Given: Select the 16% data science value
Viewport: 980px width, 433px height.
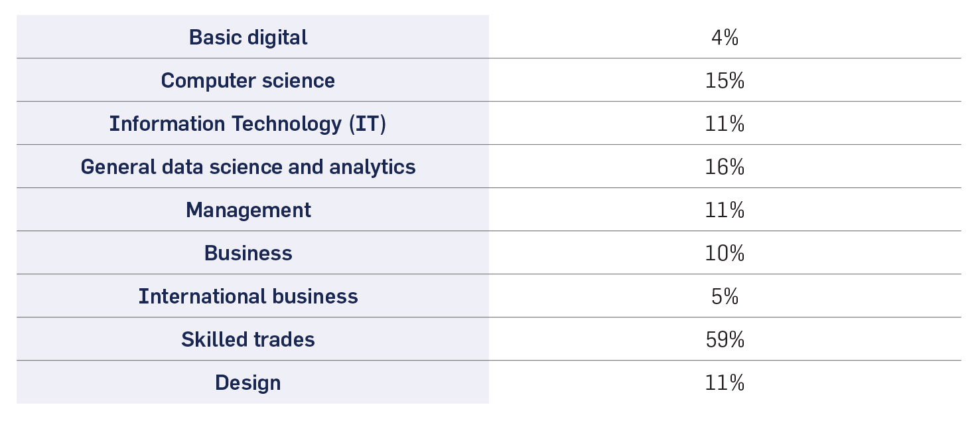Looking at the screenshot, I should [x=725, y=167].
